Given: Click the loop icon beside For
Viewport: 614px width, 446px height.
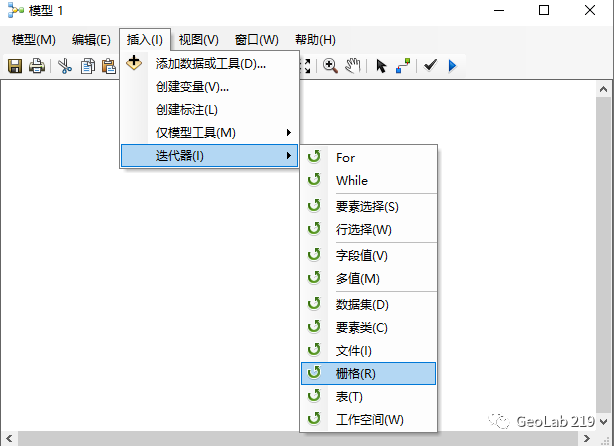Looking at the screenshot, I should point(314,156).
